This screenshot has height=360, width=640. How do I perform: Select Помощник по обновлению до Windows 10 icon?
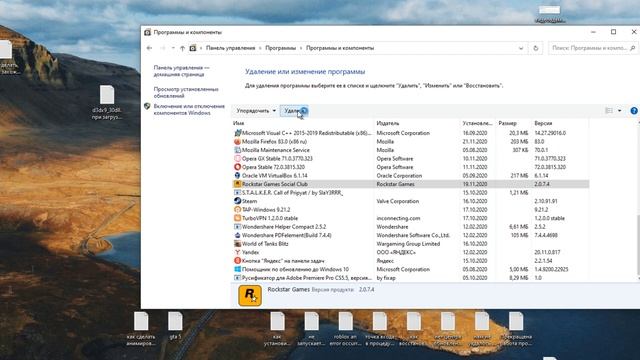pyautogui.click(x=238, y=269)
